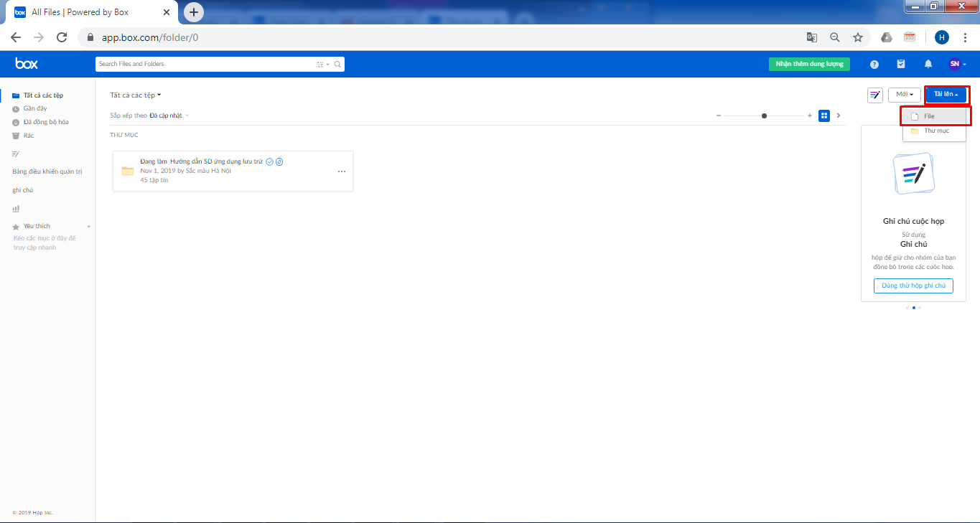
Task: Open a new browser tab
Action: click(193, 12)
